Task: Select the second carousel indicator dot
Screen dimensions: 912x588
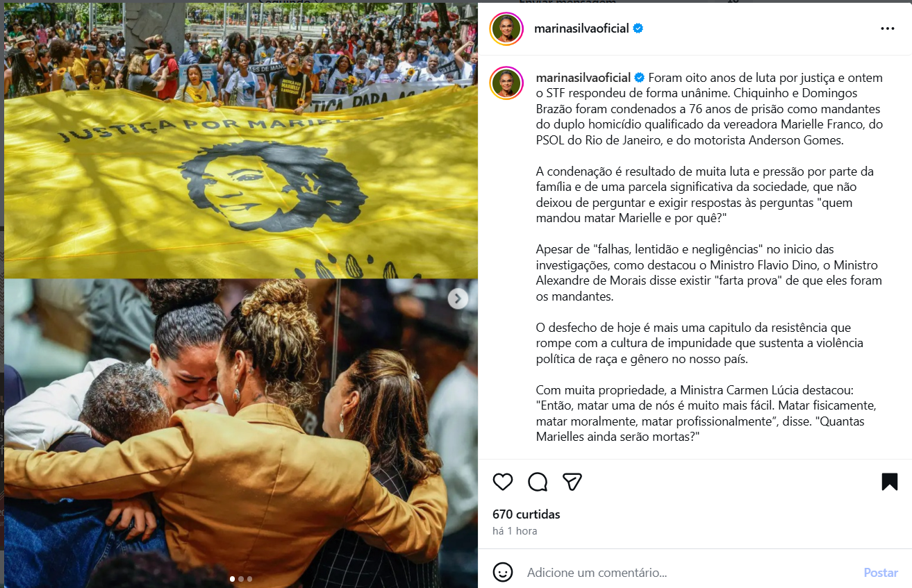Action: (241, 578)
